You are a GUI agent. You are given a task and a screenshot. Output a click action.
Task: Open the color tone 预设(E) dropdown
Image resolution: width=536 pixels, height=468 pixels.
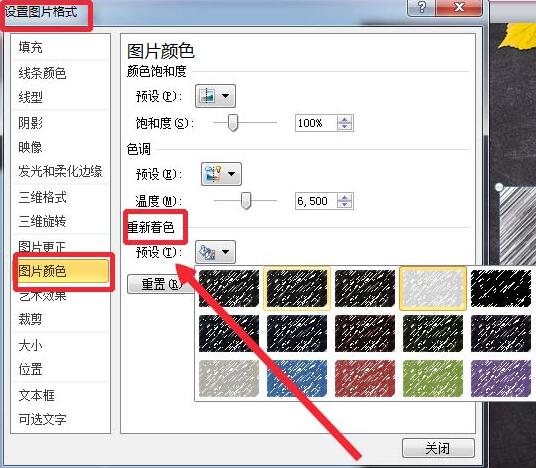(221, 174)
